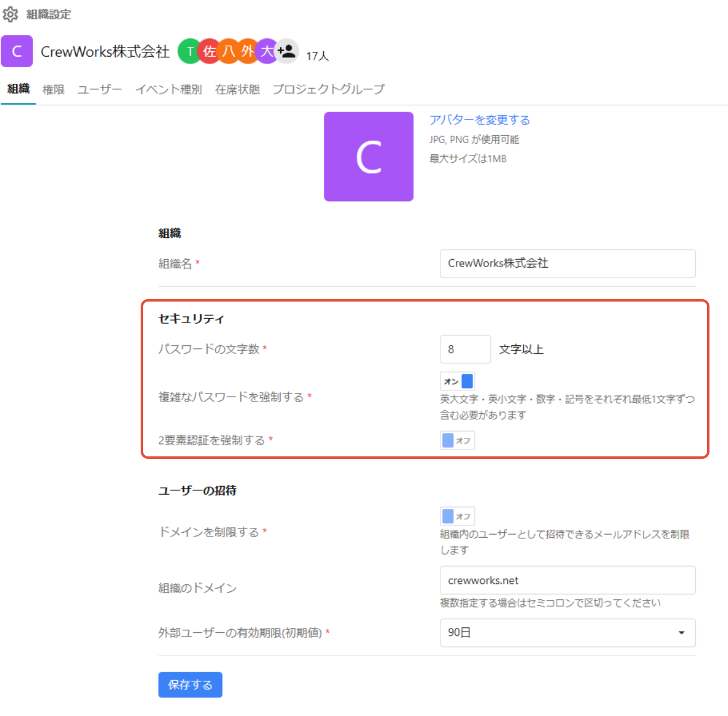Viewport: 728px width, 716px height.
Task: Click the CrewWorks株式会社 header name
Action: pyautogui.click(x=105, y=52)
